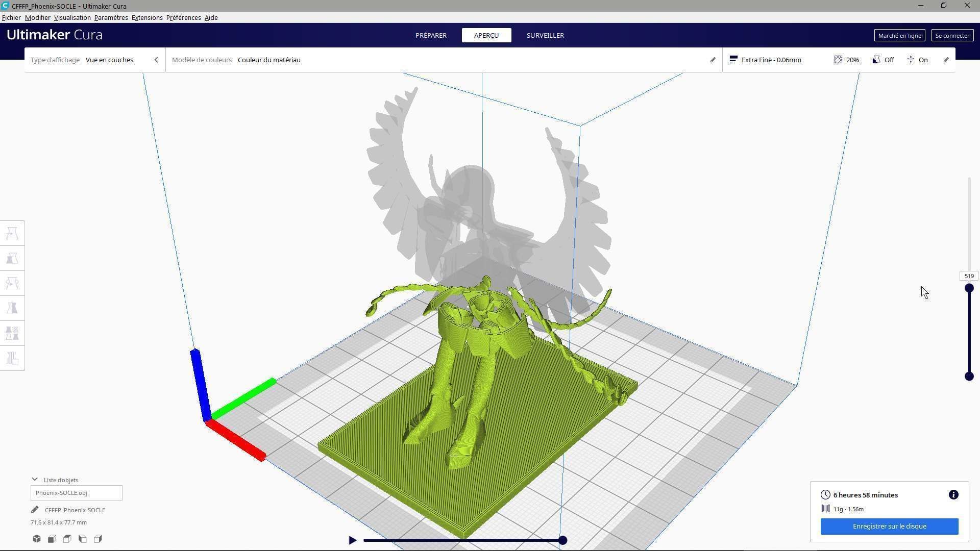Click the Ultimaker Cura logo
Image resolution: width=980 pixels, height=551 pixels.
coord(55,35)
